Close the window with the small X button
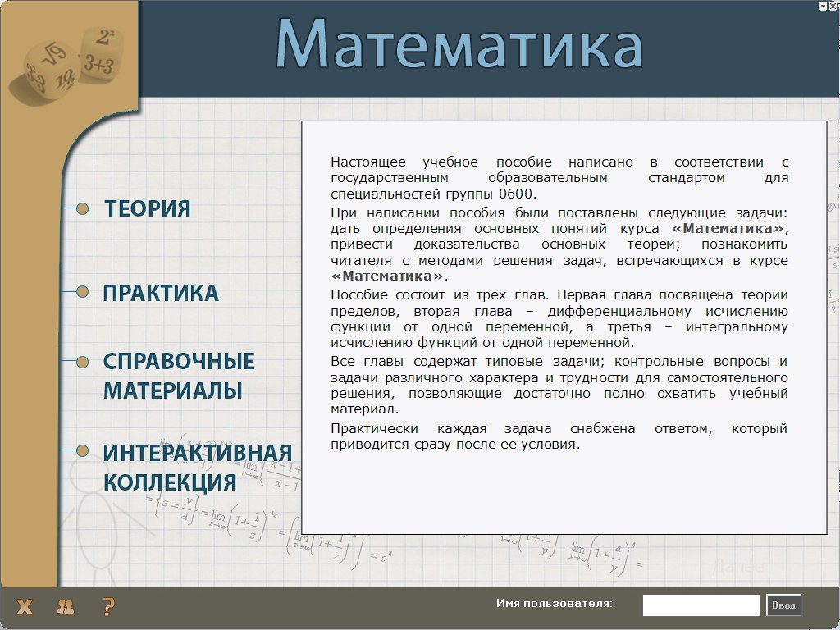 pyautogui.click(x=833, y=5)
